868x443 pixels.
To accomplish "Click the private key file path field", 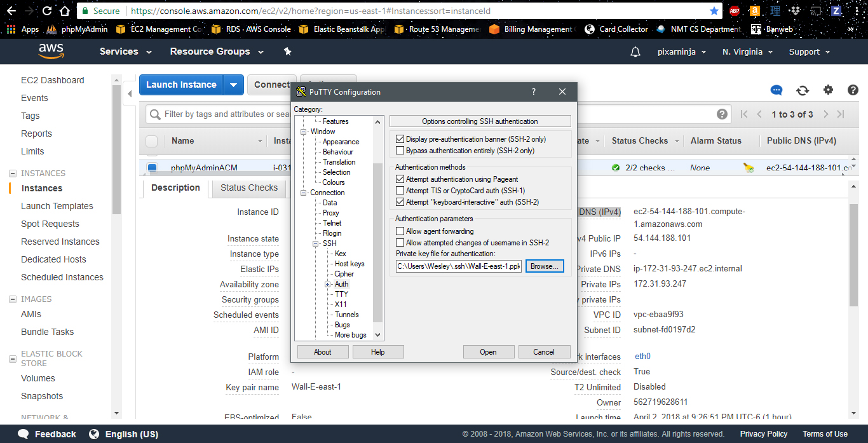I will pos(459,266).
